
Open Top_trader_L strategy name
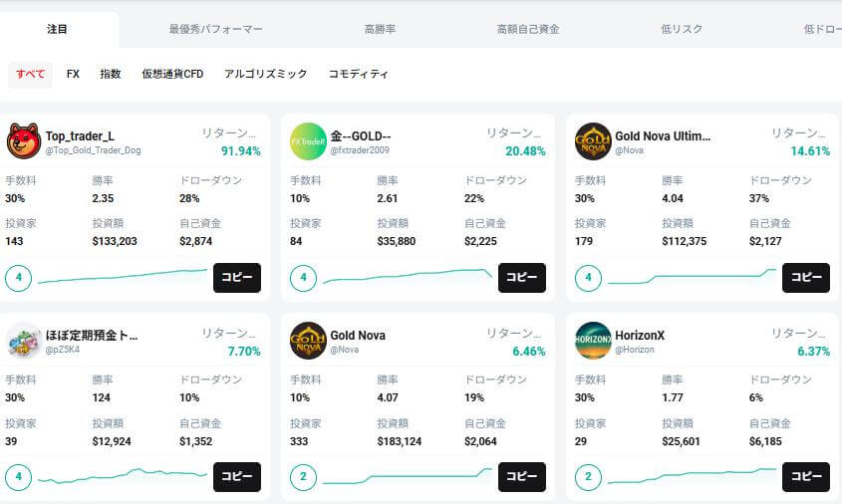coord(80,136)
